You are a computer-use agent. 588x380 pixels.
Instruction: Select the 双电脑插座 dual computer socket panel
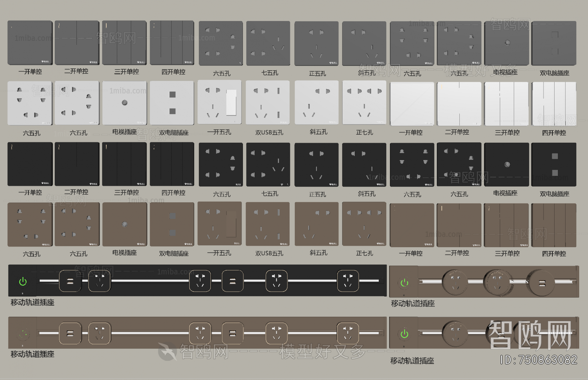tap(554, 42)
